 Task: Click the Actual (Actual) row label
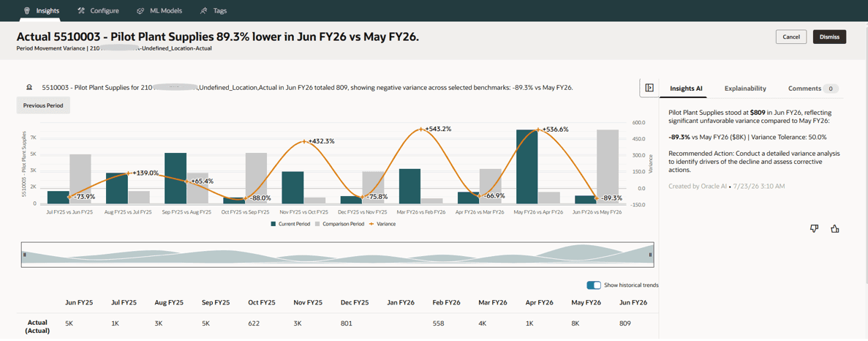pos(37,326)
